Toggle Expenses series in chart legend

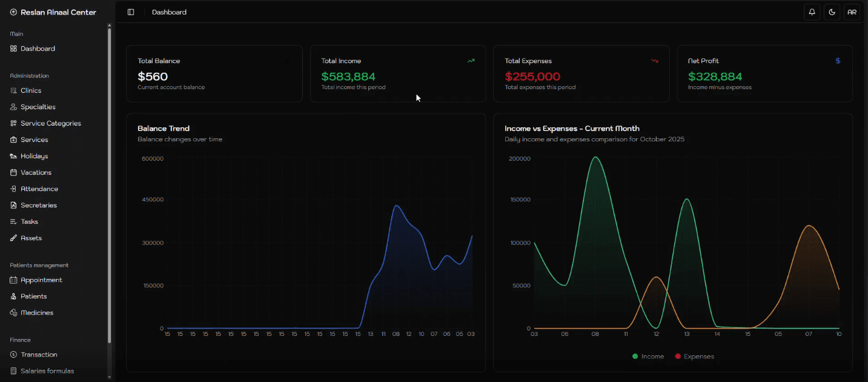click(694, 357)
